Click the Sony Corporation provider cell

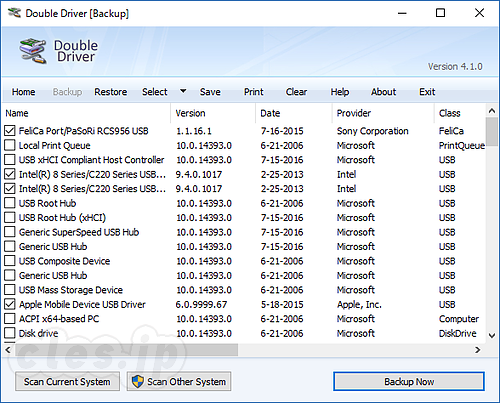coord(372,131)
